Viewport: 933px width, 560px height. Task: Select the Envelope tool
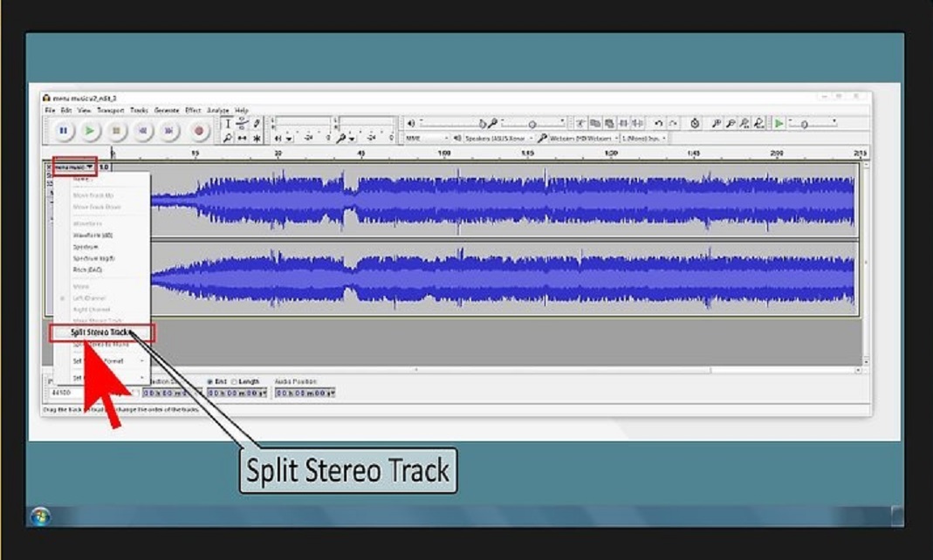click(242, 124)
